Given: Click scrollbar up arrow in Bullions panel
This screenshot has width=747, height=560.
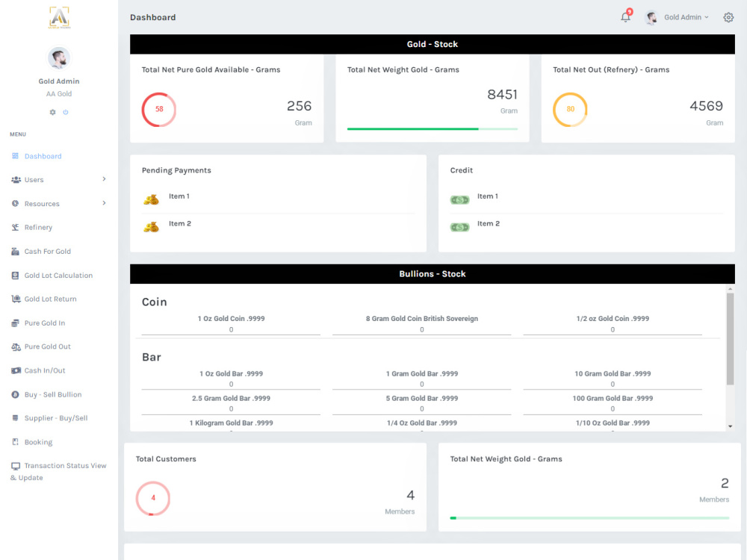Looking at the screenshot, I should click(x=730, y=288).
